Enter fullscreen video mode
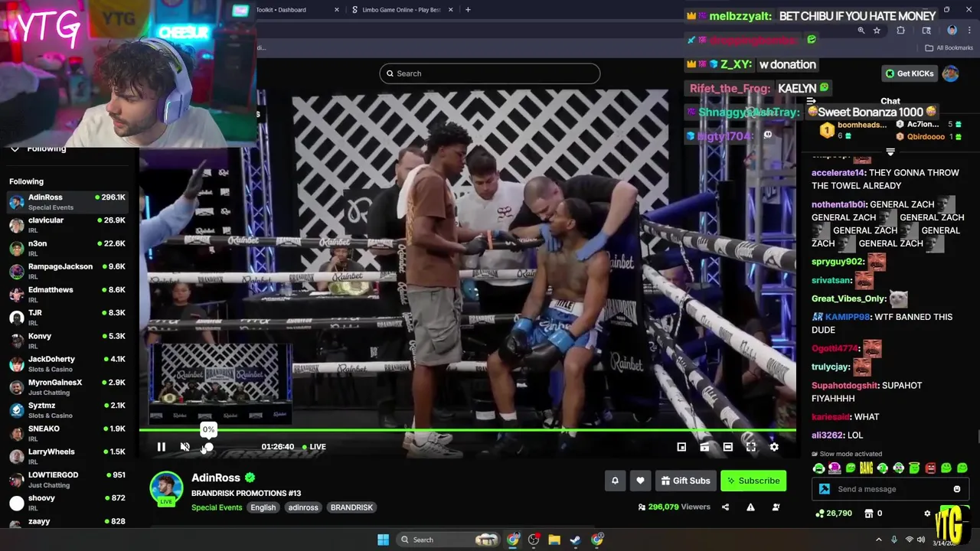Image resolution: width=980 pixels, height=551 pixels. (750, 447)
